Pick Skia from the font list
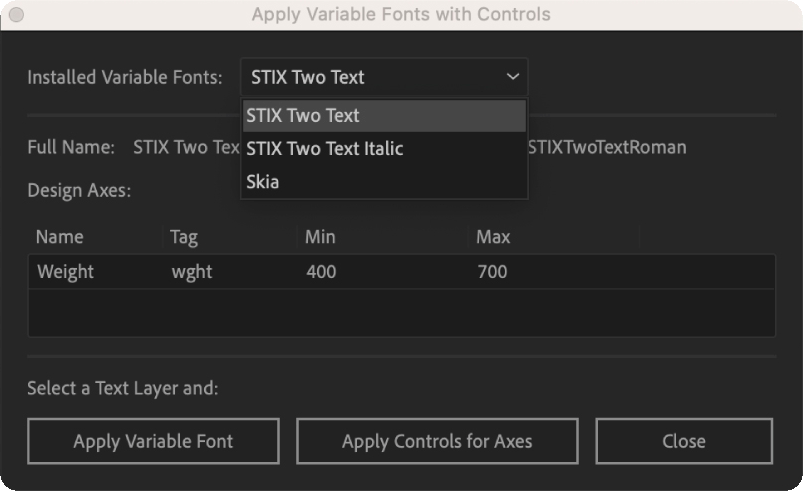Screen dimensions: 803x491 tap(384, 182)
